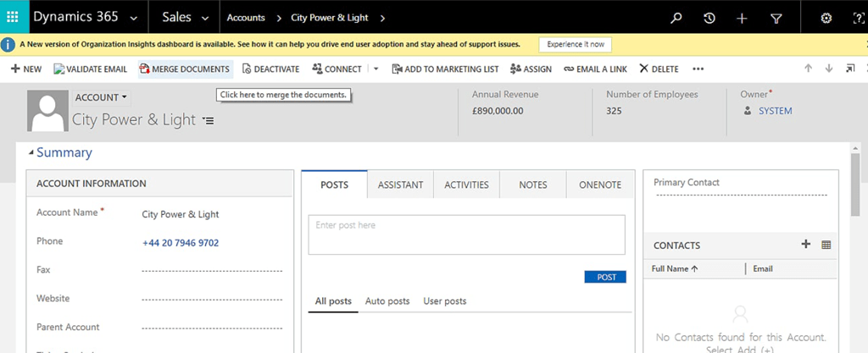Viewport: 868px width, 353px height.
Task: Open the search magnifier icon
Action: (676, 19)
